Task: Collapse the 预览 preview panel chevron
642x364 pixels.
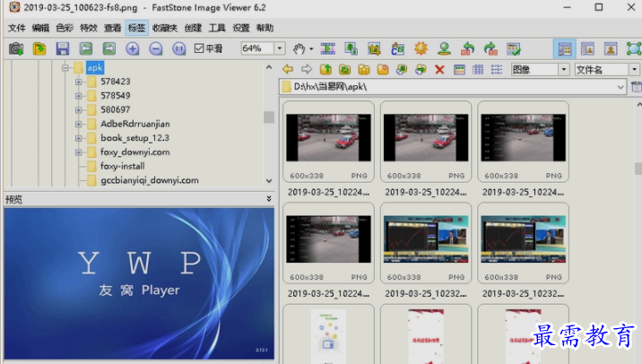Action: point(269,198)
